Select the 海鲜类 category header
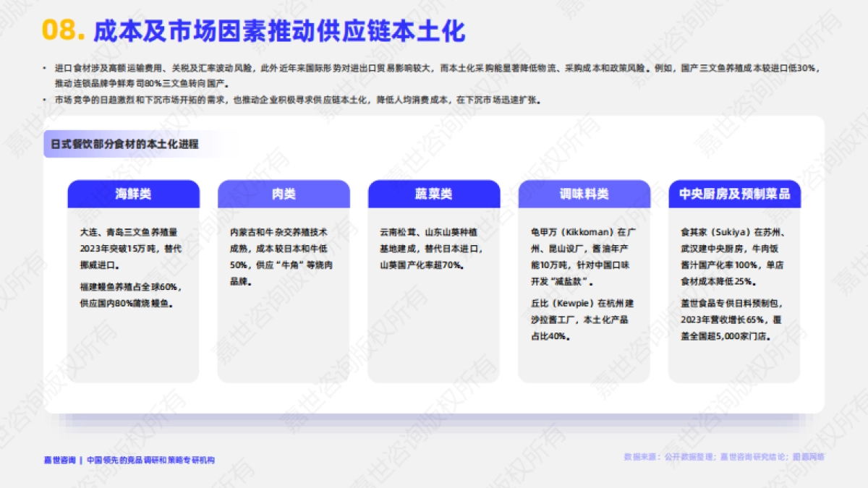 (133, 194)
